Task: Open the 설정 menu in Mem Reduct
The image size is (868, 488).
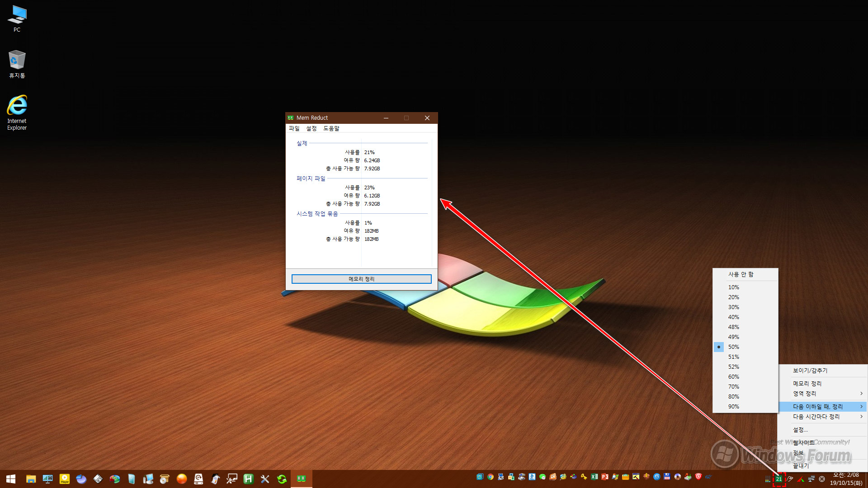Action: pyautogui.click(x=311, y=128)
